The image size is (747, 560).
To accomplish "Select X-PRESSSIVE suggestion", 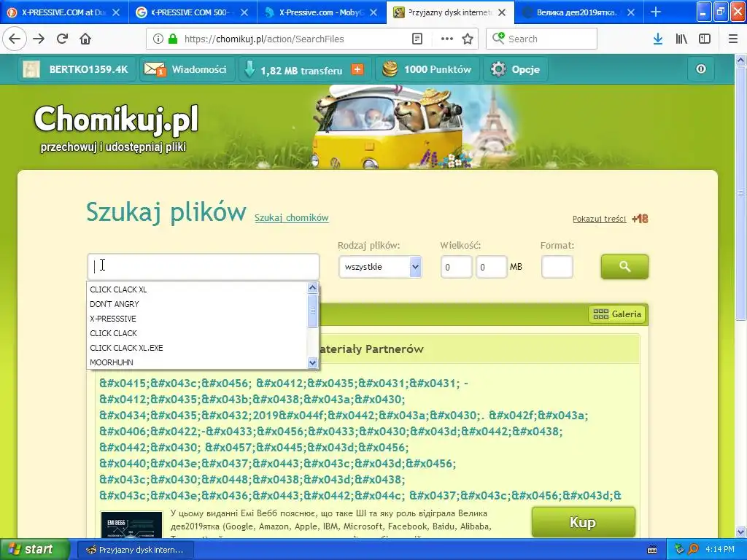I will (197, 319).
